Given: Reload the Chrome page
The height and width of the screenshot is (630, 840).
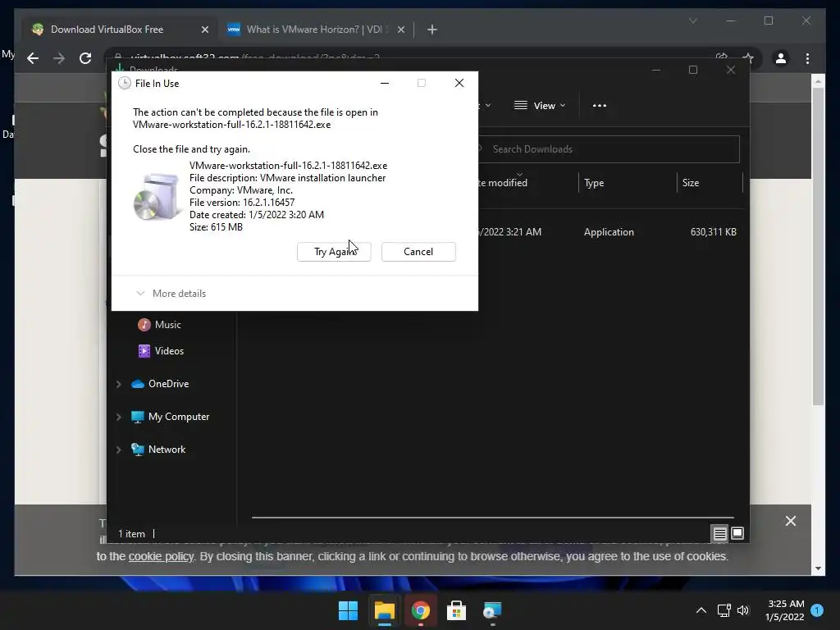Looking at the screenshot, I should click(x=85, y=58).
